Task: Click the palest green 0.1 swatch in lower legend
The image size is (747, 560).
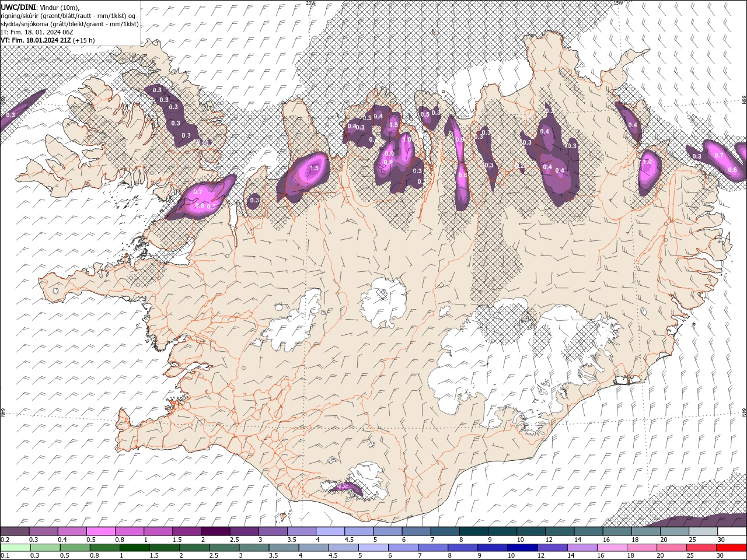Action: pyautogui.click(x=15, y=548)
